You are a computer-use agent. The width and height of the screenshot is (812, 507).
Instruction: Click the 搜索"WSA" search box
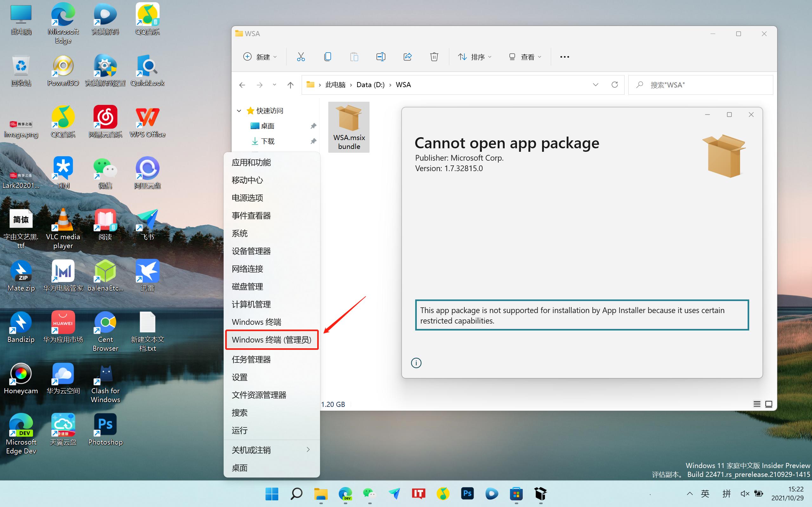point(701,85)
